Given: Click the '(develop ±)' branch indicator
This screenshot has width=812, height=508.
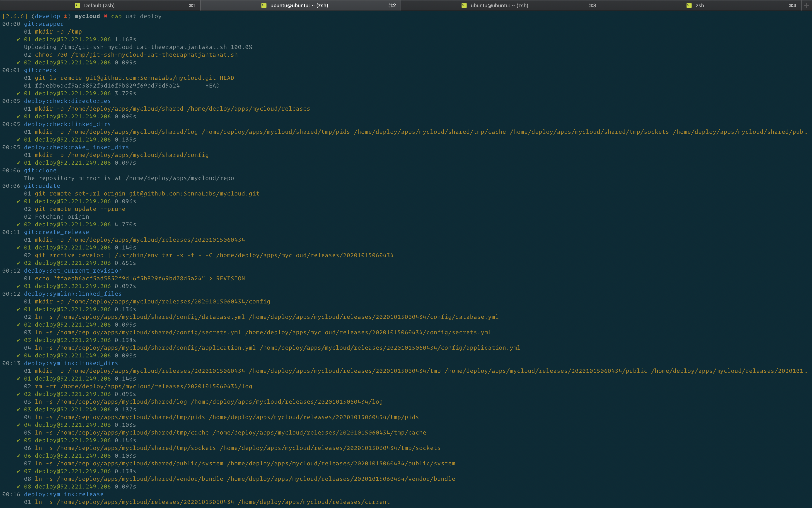Looking at the screenshot, I should [51, 16].
